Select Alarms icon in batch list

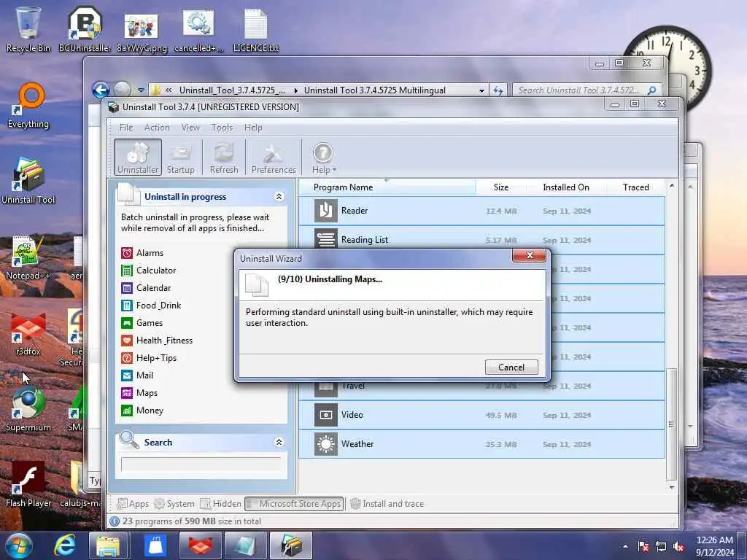(127, 253)
